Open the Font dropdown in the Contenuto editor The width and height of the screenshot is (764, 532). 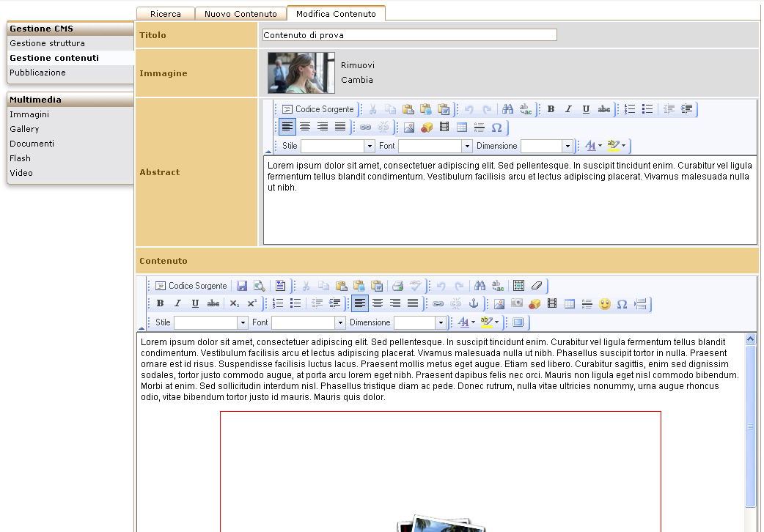pos(341,322)
